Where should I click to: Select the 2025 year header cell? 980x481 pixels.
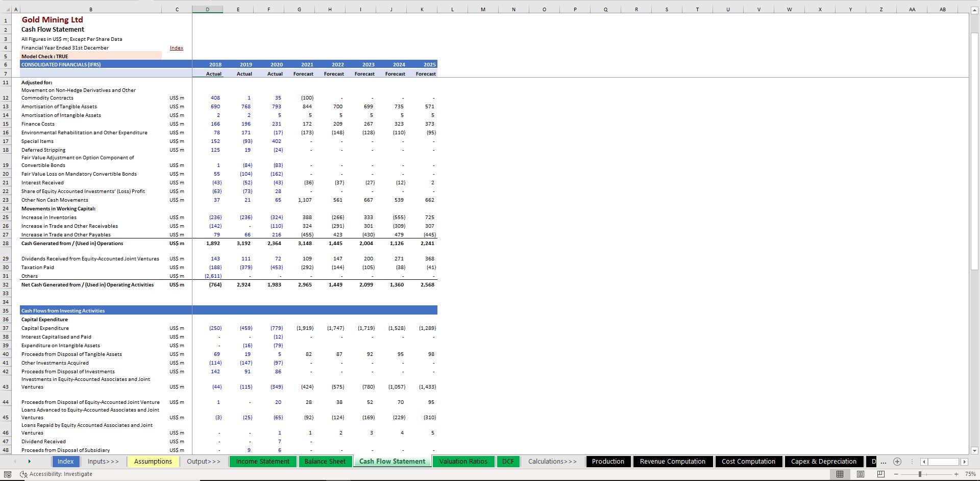click(422, 65)
